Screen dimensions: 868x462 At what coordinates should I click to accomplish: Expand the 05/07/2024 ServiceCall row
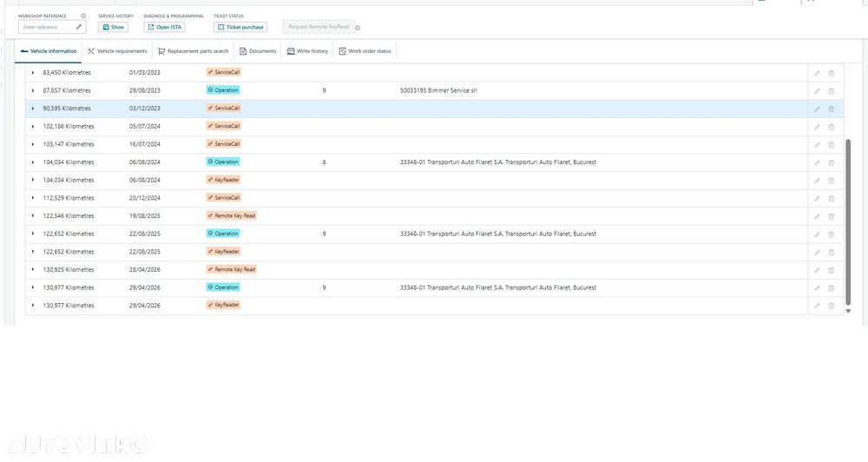coord(33,126)
